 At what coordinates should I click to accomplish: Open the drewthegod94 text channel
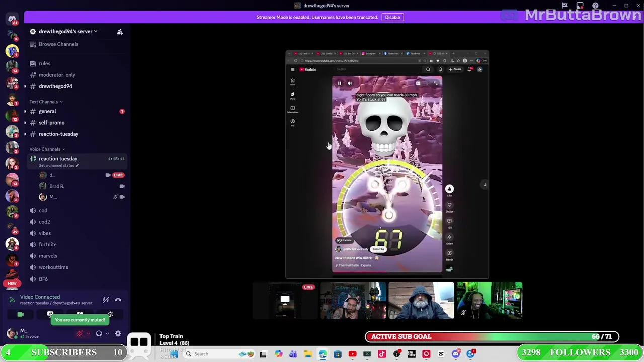55,86
